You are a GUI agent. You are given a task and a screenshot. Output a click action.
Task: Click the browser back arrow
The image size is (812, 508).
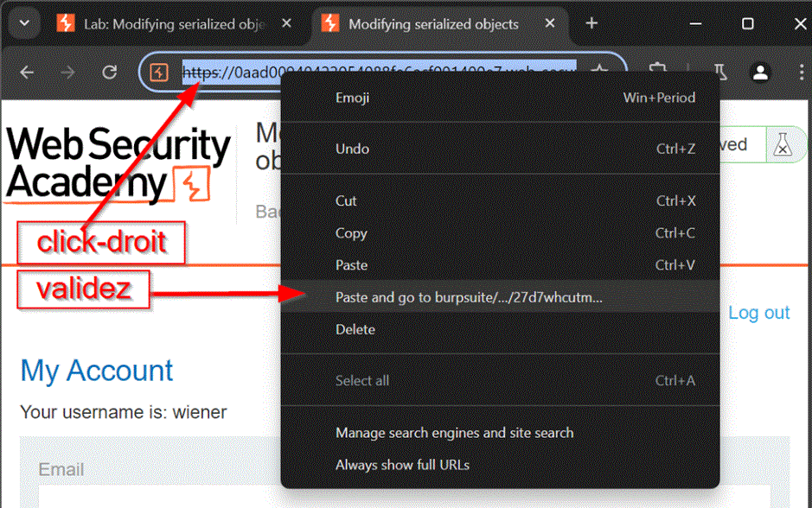coord(27,73)
